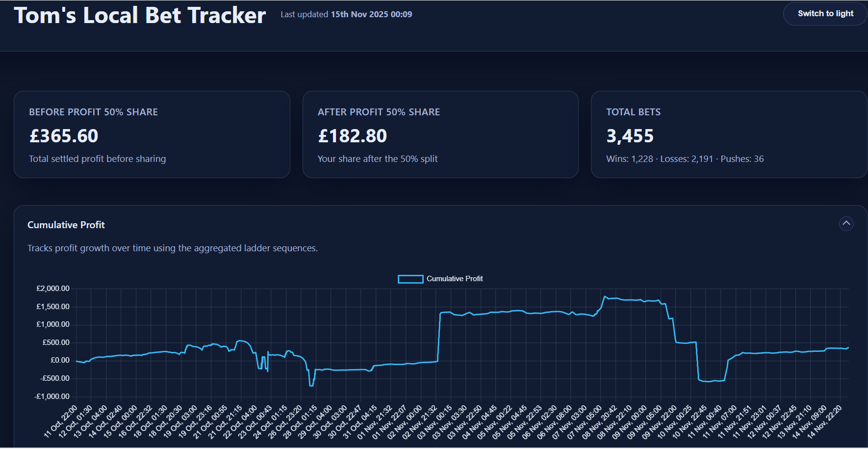Click the Tom's Local Bet Tracker title
The image size is (868, 449).
tap(140, 15)
